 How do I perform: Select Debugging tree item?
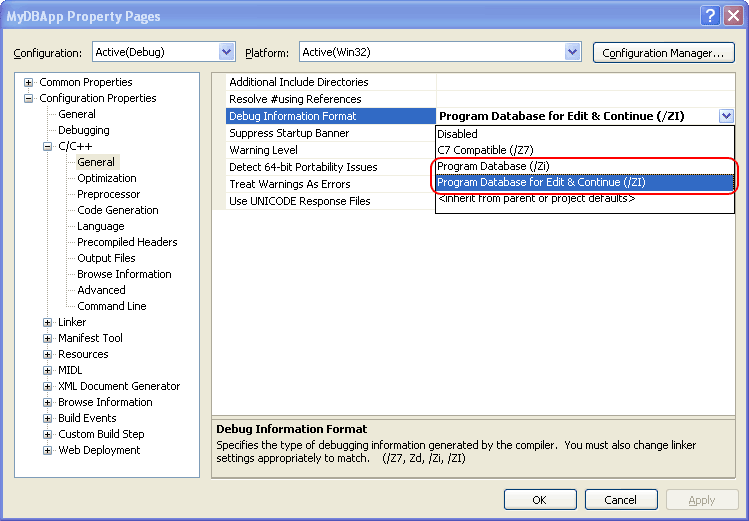tap(84, 130)
